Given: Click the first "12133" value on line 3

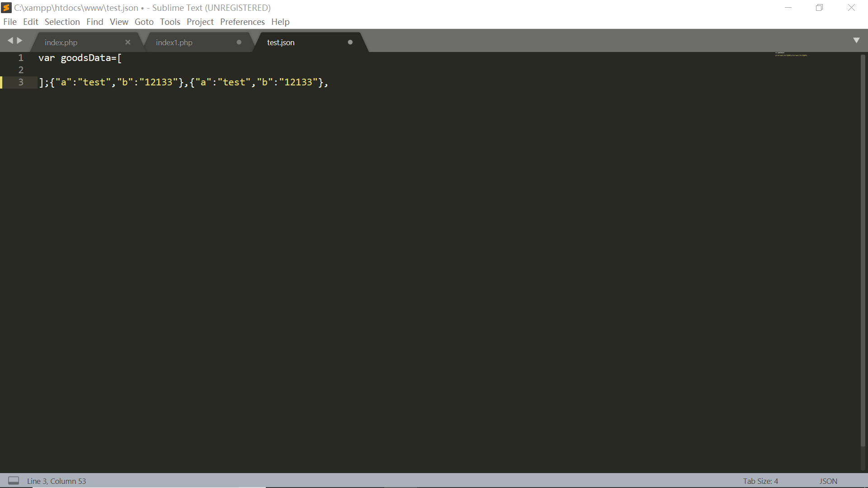Looking at the screenshot, I should tap(158, 82).
